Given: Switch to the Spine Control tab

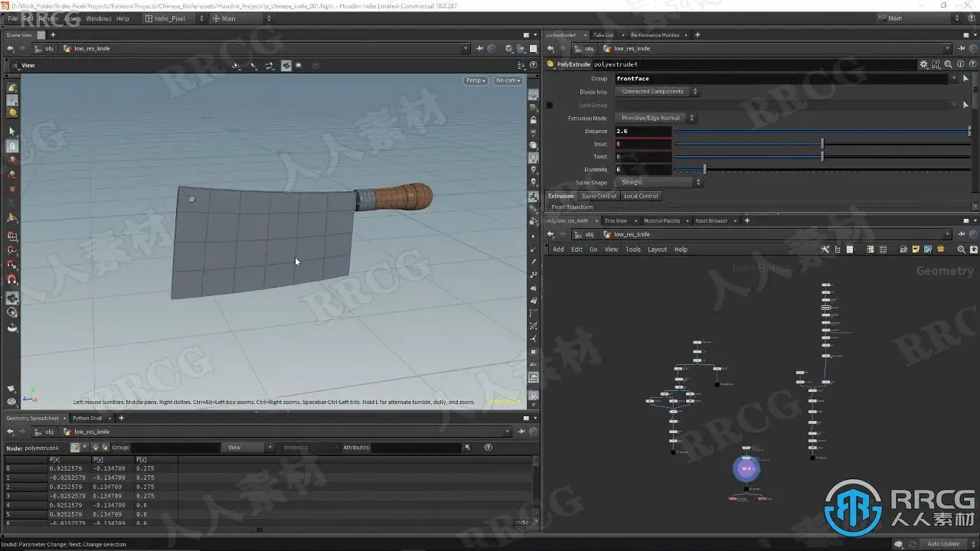Looking at the screenshot, I should point(599,196).
